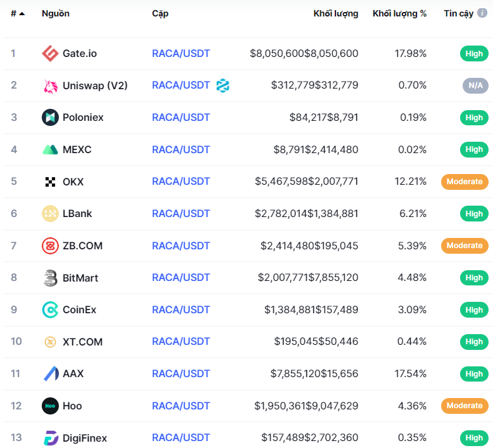The image size is (493, 448).
Task: Click the Gate.io exchange logo
Action: [x=50, y=53]
